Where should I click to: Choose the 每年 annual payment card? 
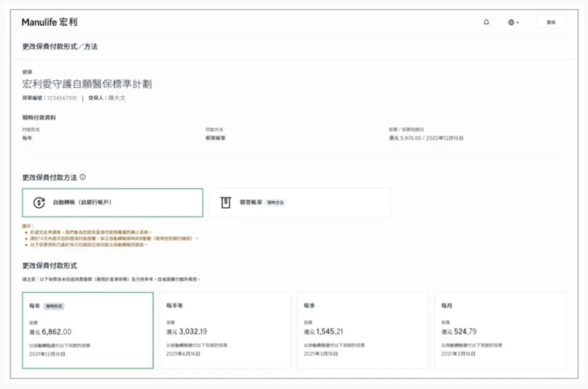pyautogui.click(x=88, y=330)
